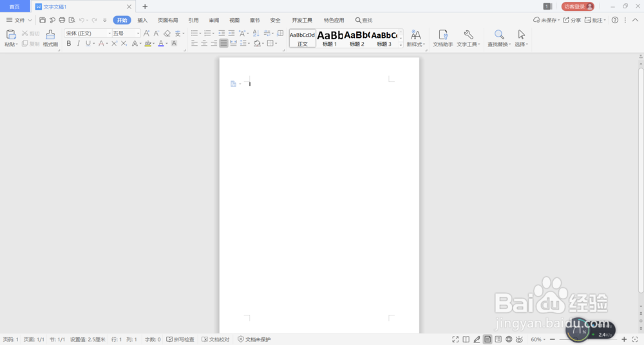Click the Undo arrow icon

pyautogui.click(x=82, y=20)
